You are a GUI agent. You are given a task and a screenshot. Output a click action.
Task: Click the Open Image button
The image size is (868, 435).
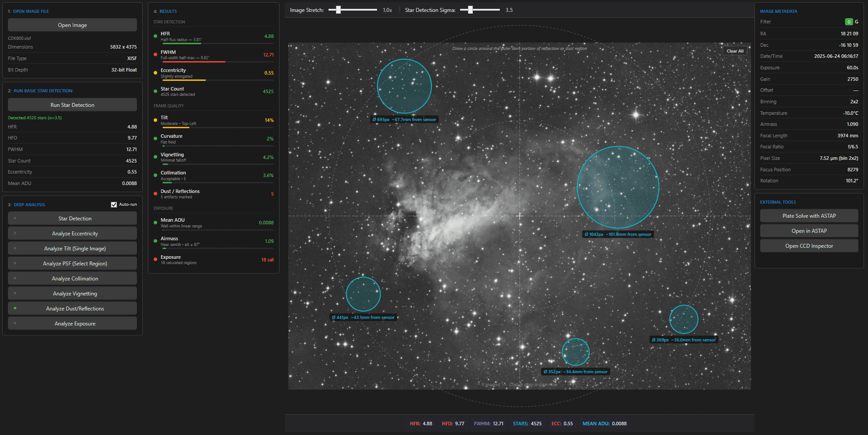coord(72,25)
